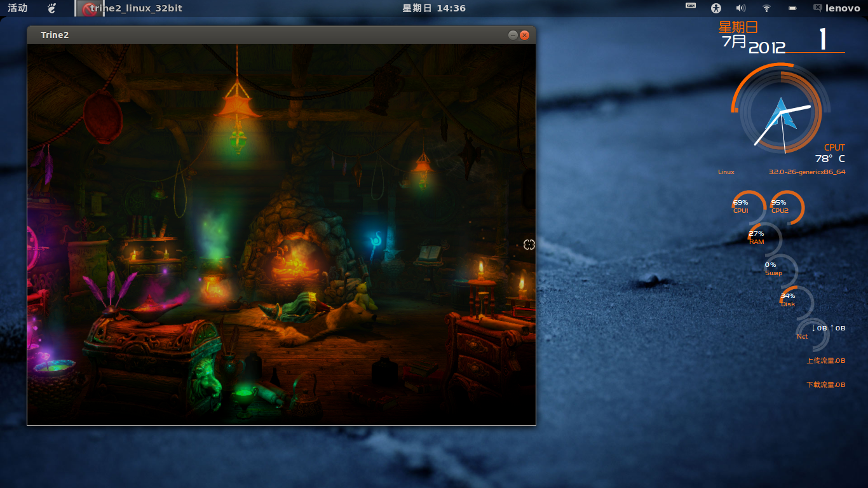The image size is (868, 488).
Task: Open the universal access menu icon
Action: click(717, 8)
